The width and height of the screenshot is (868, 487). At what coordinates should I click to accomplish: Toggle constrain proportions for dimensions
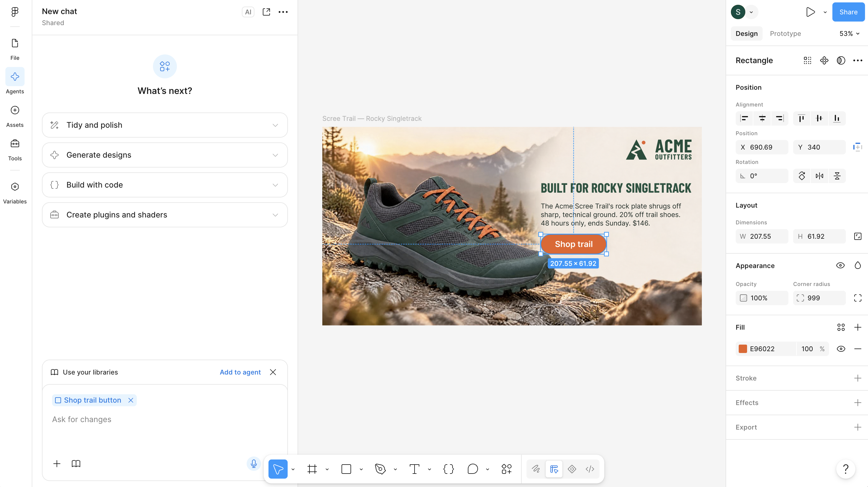(858, 236)
